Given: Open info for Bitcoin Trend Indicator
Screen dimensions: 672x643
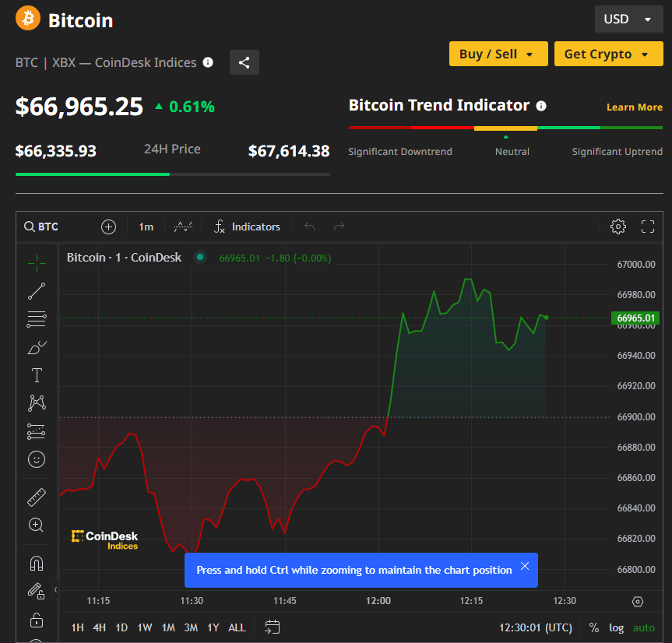Looking at the screenshot, I should pos(541,106).
